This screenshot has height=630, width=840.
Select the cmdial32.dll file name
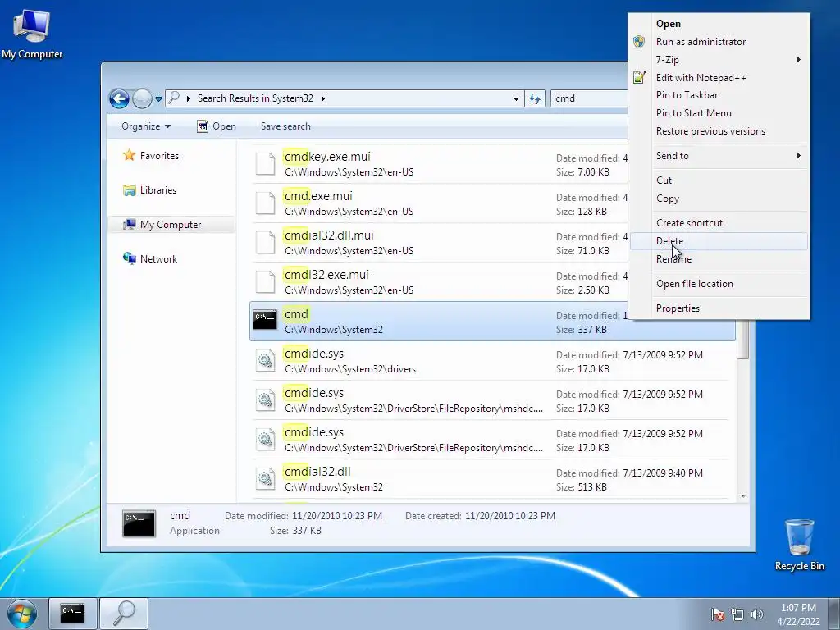(x=317, y=472)
